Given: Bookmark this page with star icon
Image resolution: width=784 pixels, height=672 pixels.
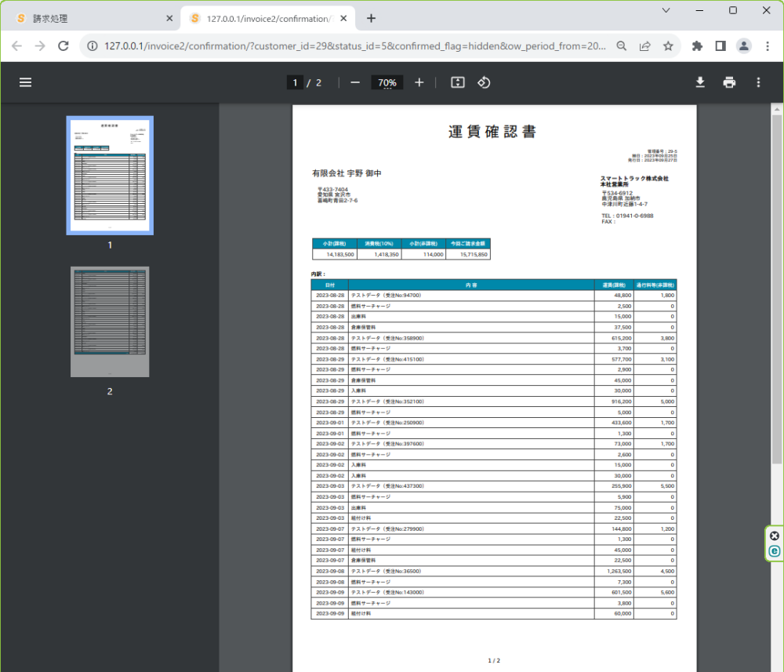Looking at the screenshot, I should pos(668,46).
